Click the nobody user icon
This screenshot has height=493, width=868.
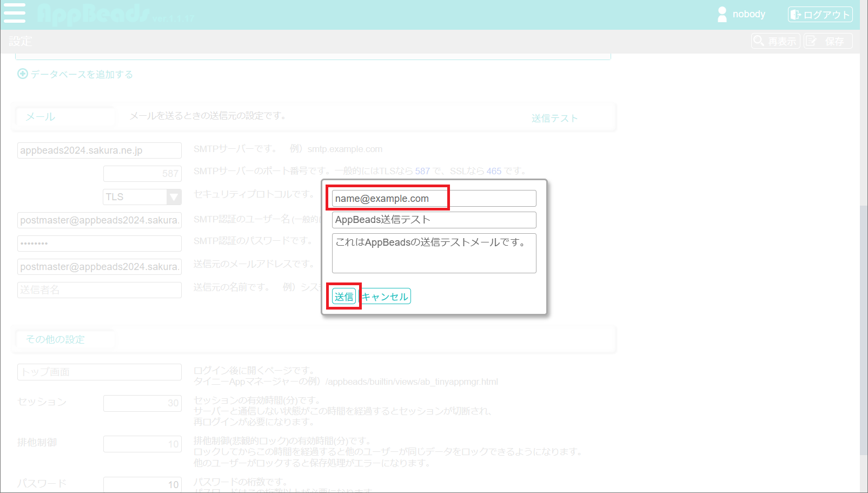point(722,15)
